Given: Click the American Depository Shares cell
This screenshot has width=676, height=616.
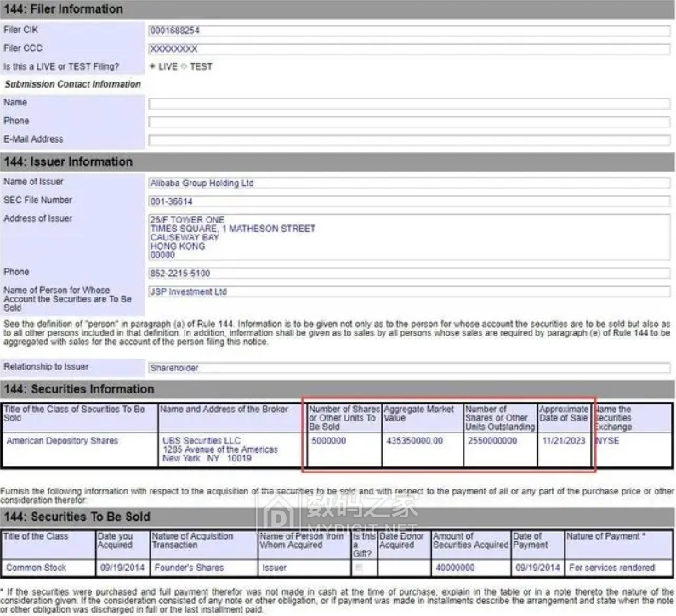Looking at the screenshot, I should pyautogui.click(x=80, y=449).
